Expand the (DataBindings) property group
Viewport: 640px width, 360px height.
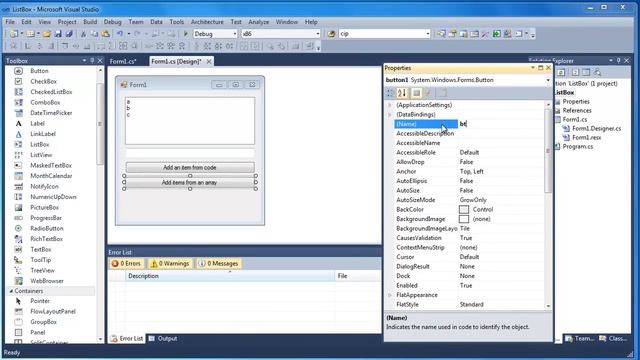pos(390,115)
